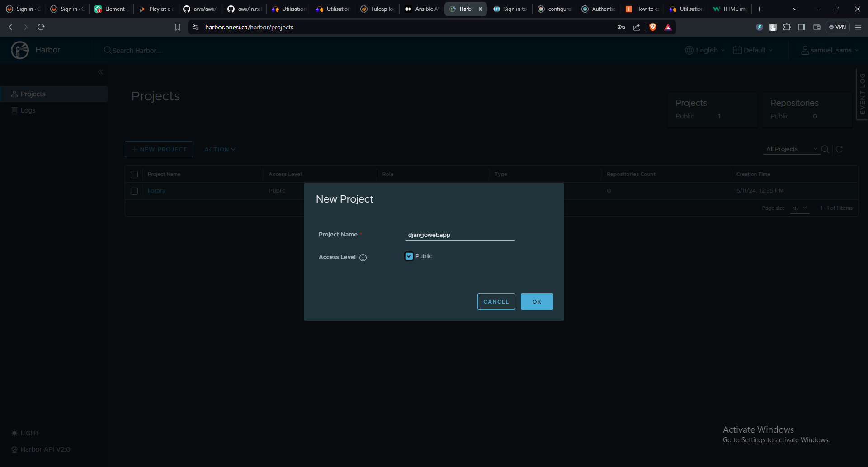Image resolution: width=868 pixels, height=467 pixels.
Task: Click the Repositories Count column header
Action: [x=631, y=174]
